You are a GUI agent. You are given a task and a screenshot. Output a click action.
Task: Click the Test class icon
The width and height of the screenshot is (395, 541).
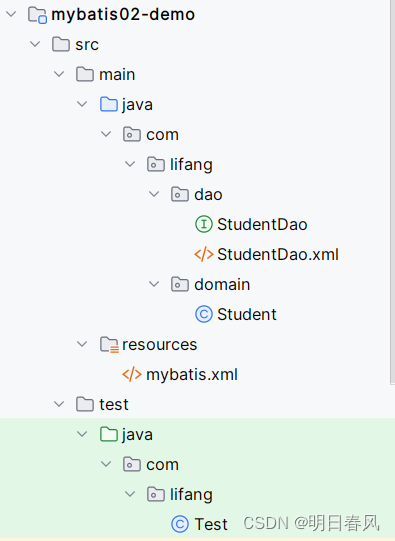click(x=180, y=524)
